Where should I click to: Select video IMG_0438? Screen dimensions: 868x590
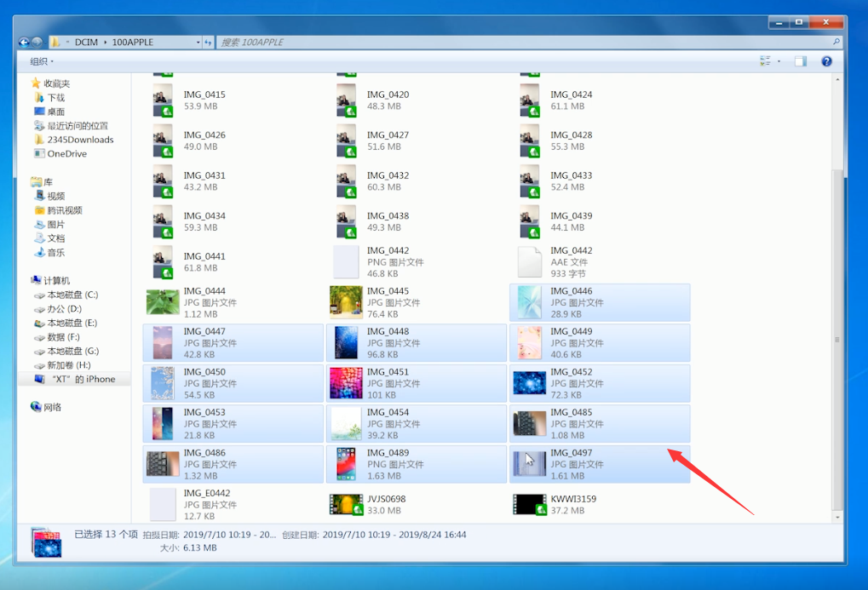tap(417, 221)
